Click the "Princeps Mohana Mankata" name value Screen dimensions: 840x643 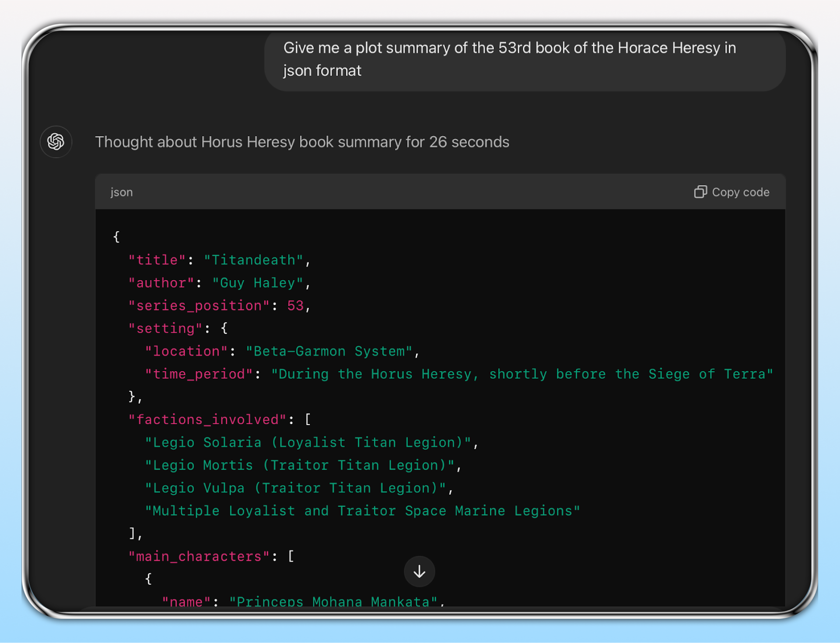[333, 601]
